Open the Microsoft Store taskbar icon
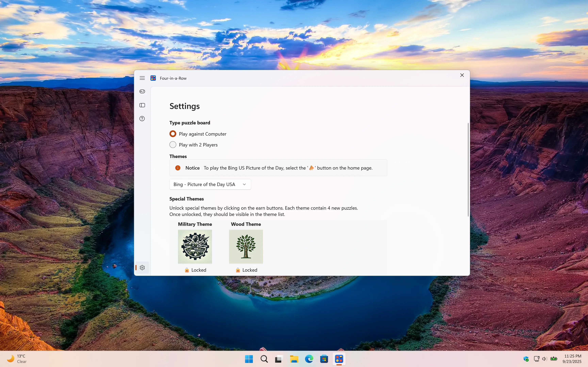The width and height of the screenshot is (588, 367). pyautogui.click(x=324, y=359)
